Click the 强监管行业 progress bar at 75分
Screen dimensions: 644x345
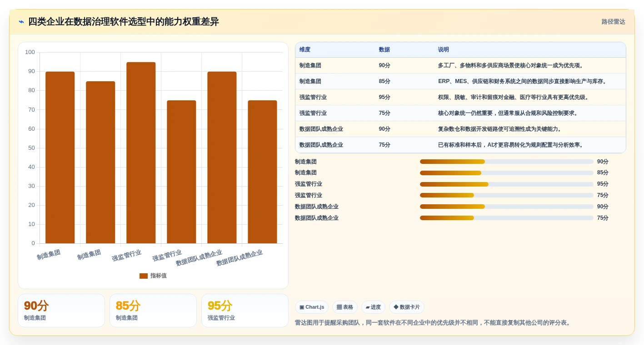point(507,195)
